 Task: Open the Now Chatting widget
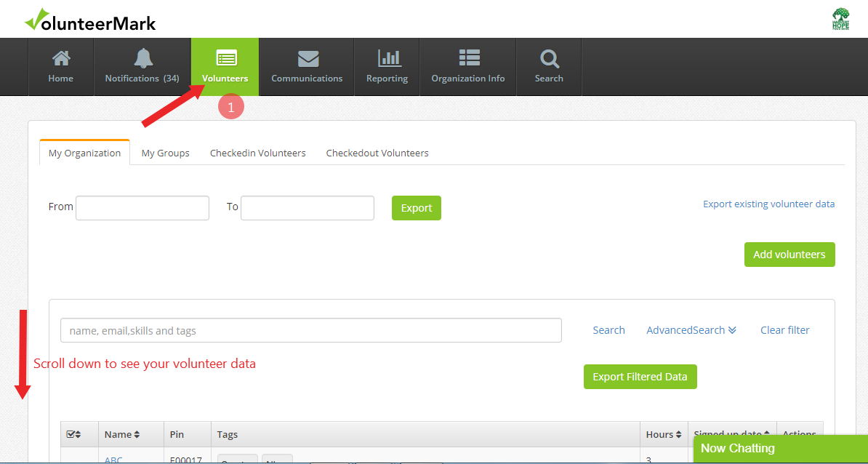click(781, 449)
